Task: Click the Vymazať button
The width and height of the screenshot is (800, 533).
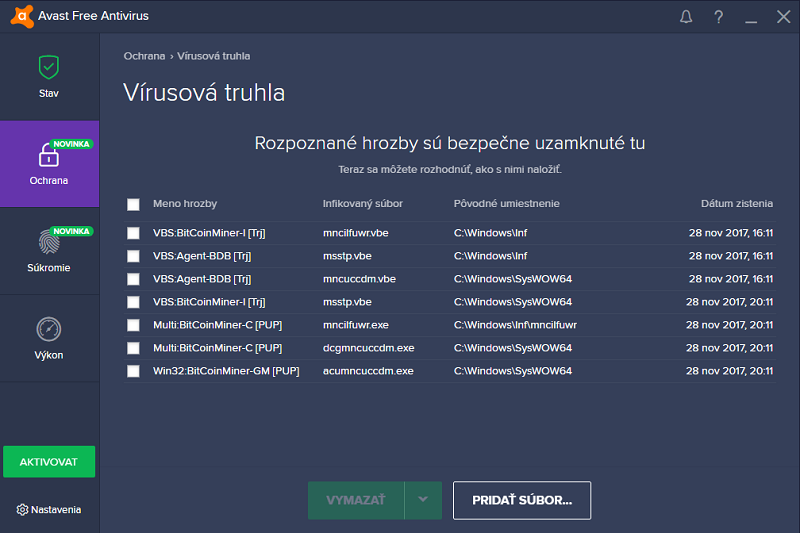Action: click(x=356, y=500)
